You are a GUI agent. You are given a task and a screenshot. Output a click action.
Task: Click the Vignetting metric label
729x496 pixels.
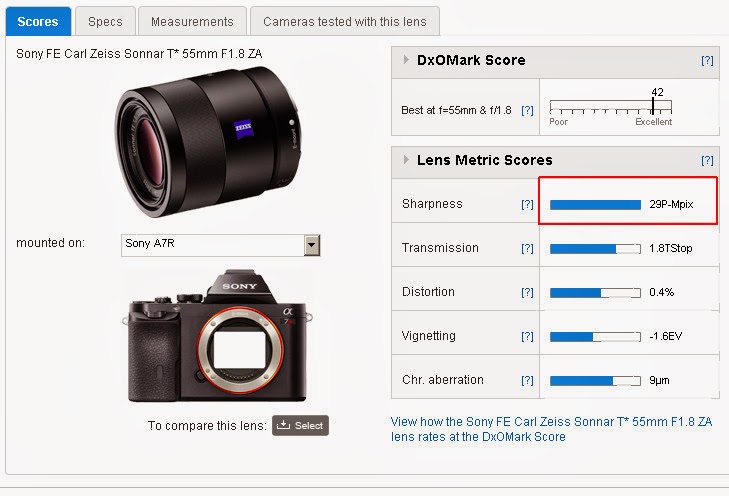429,336
